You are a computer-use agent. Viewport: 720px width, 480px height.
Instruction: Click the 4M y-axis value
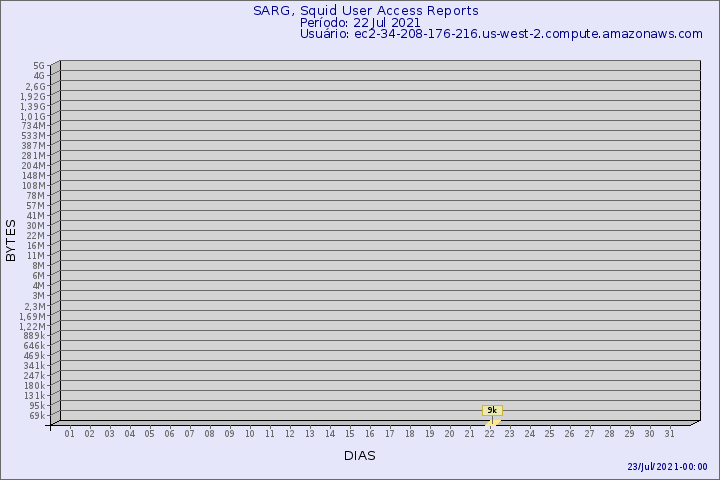[39, 286]
